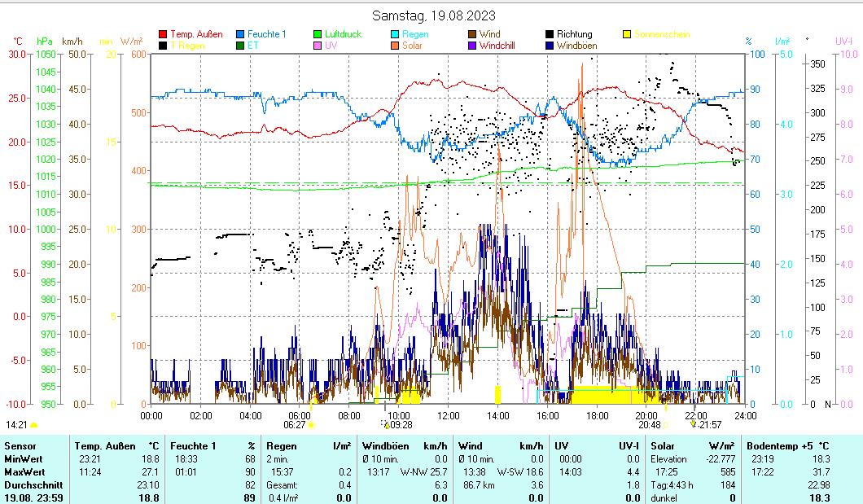Click the Temp. Außen legend label

tap(196, 34)
